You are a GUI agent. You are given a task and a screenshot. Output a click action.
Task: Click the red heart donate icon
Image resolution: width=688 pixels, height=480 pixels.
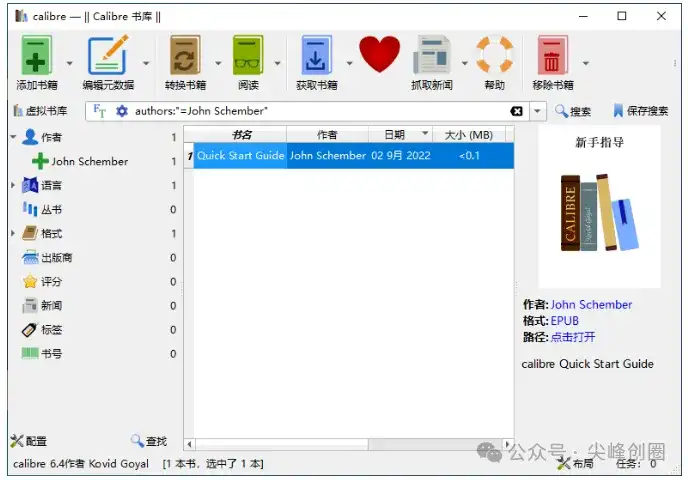[x=380, y=54]
